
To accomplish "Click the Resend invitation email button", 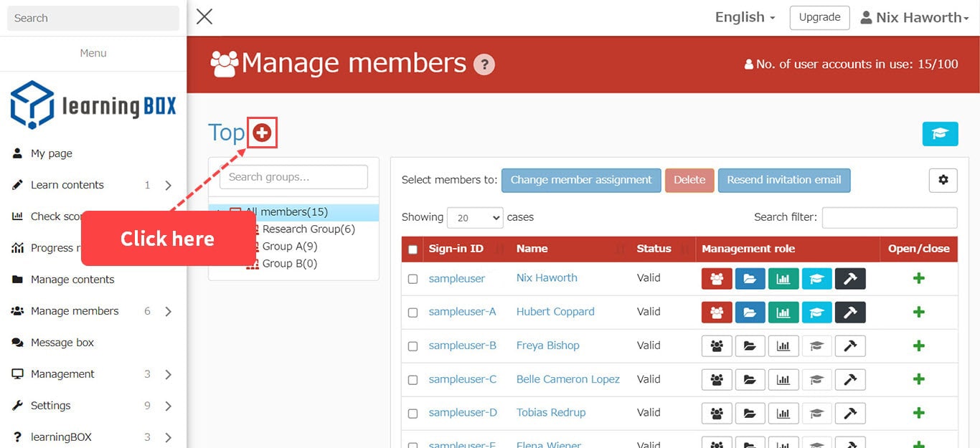I will (x=783, y=181).
